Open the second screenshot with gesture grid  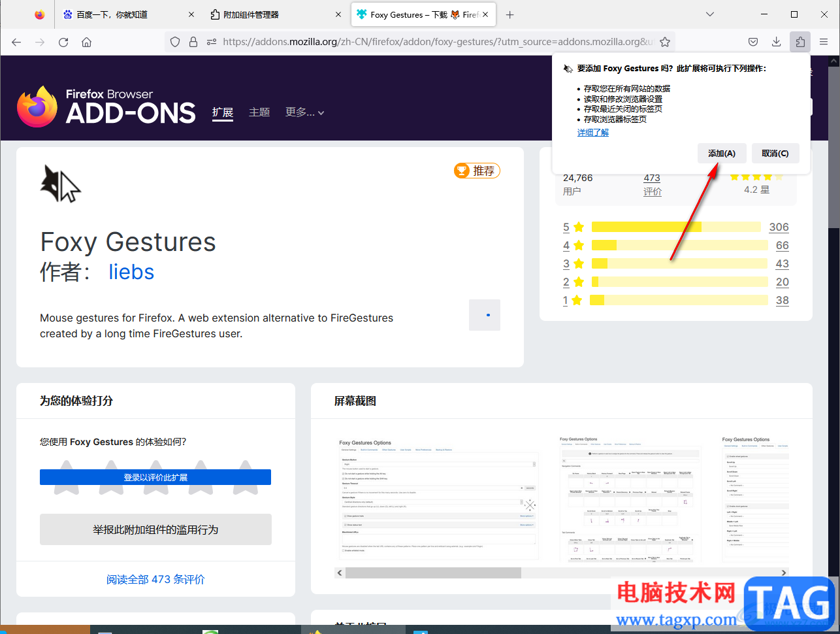629,498
